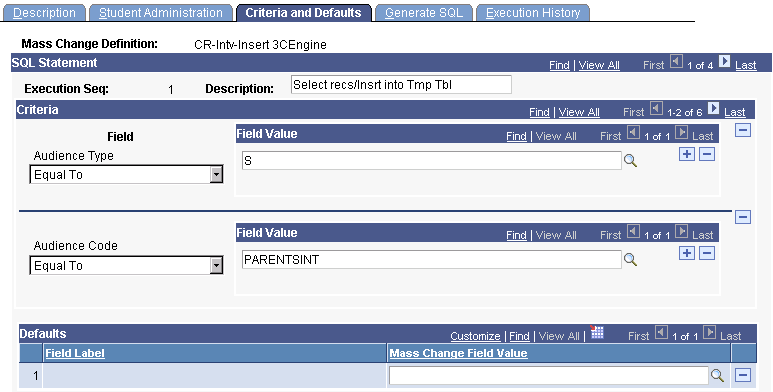
Task: Open lookup for Audience Code value
Action: (631, 259)
